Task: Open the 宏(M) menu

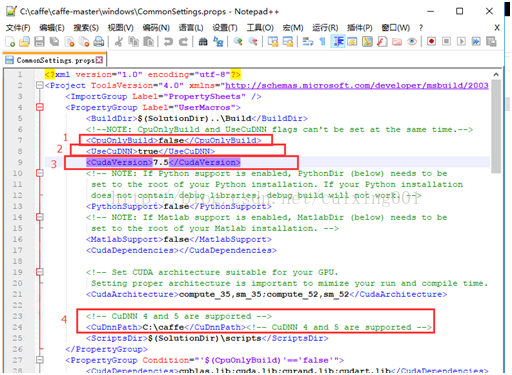Action: click(293, 28)
